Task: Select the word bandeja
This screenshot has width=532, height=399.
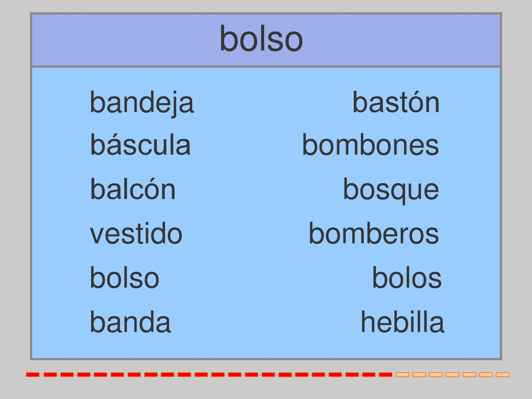Action: pyautogui.click(x=142, y=103)
